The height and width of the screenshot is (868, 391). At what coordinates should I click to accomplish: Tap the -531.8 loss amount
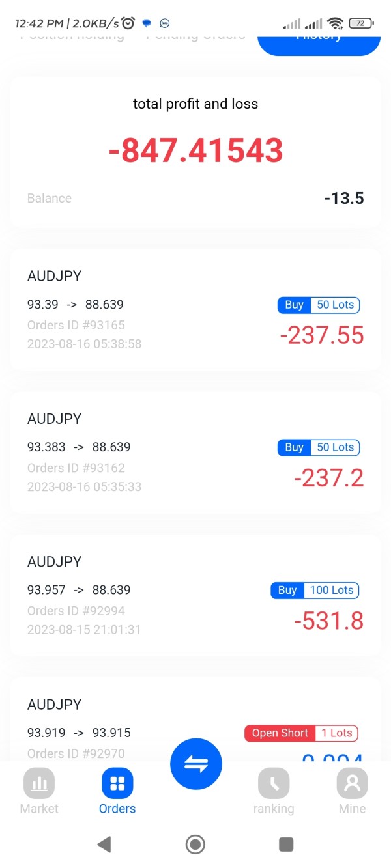point(328,621)
